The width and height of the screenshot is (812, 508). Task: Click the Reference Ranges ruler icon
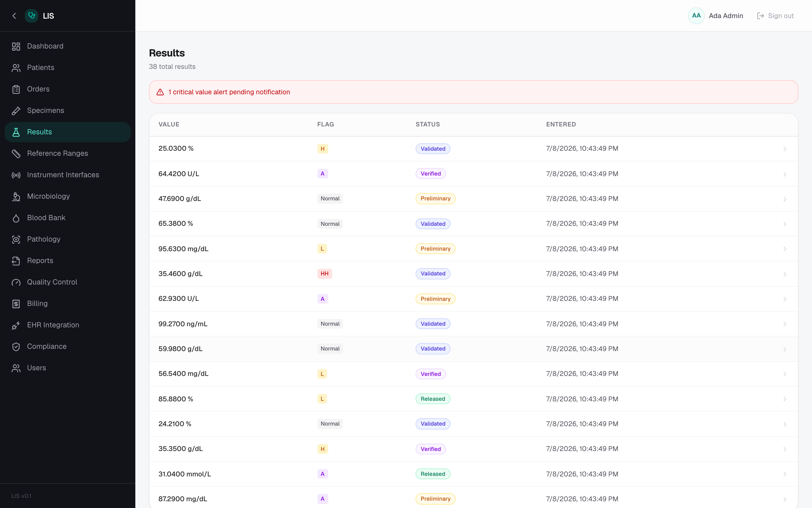[16, 154]
